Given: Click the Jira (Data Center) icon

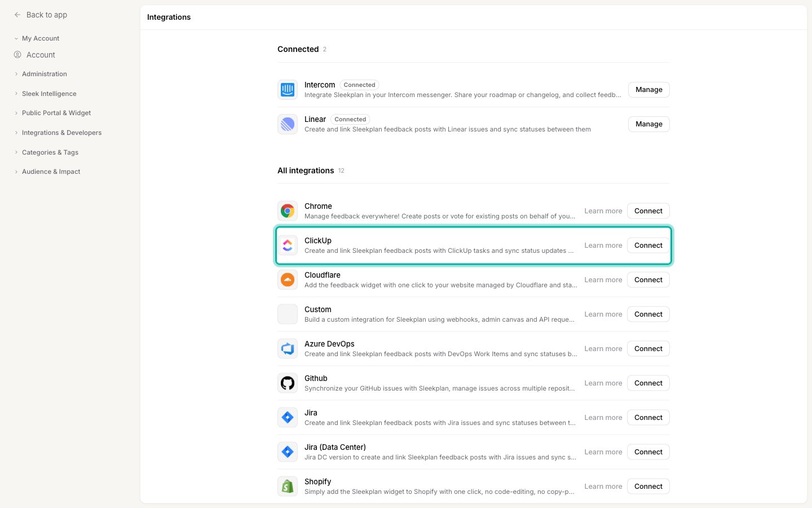Looking at the screenshot, I should (288, 452).
